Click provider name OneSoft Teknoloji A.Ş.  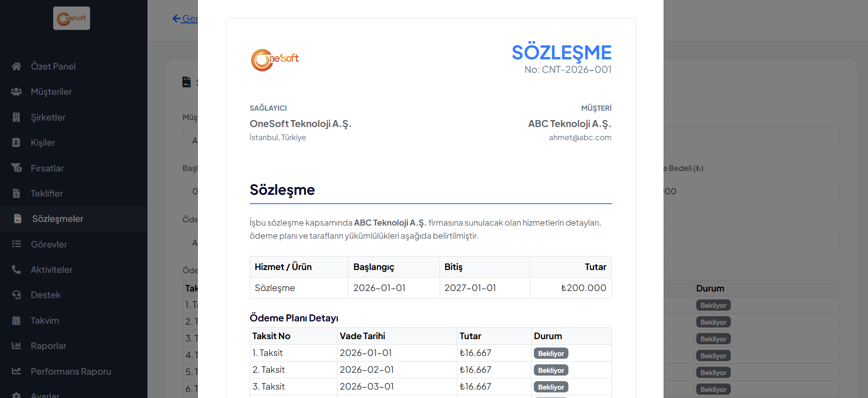(301, 124)
